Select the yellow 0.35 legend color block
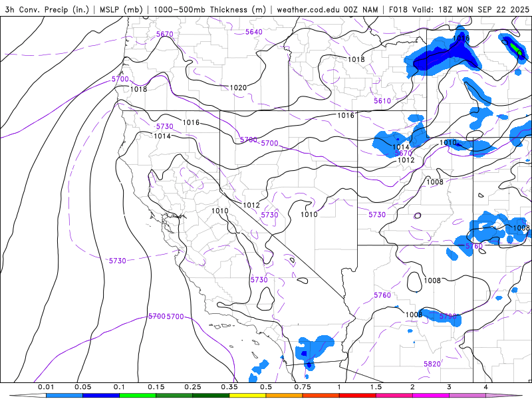Image resolution: width=532 pixels, height=399 pixels. (x=247, y=396)
